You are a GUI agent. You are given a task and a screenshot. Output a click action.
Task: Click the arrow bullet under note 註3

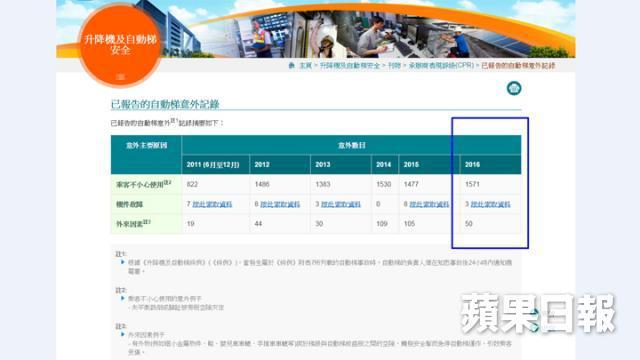[x=123, y=334]
